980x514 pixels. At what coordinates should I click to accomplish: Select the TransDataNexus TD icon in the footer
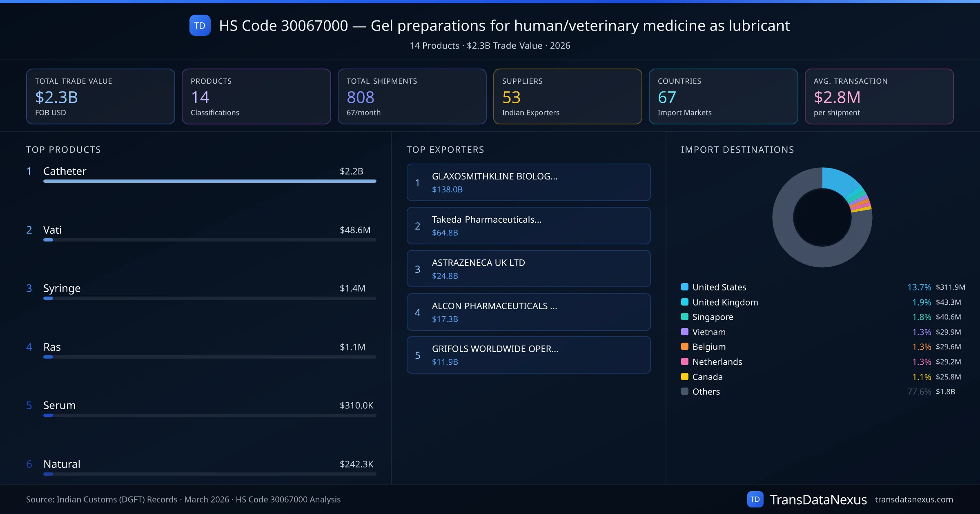click(x=755, y=499)
